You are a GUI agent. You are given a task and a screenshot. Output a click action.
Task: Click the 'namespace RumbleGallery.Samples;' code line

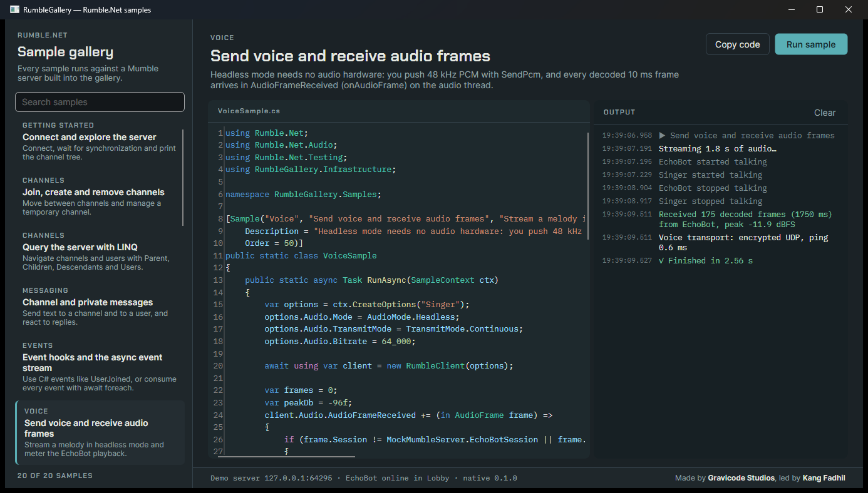tap(303, 195)
